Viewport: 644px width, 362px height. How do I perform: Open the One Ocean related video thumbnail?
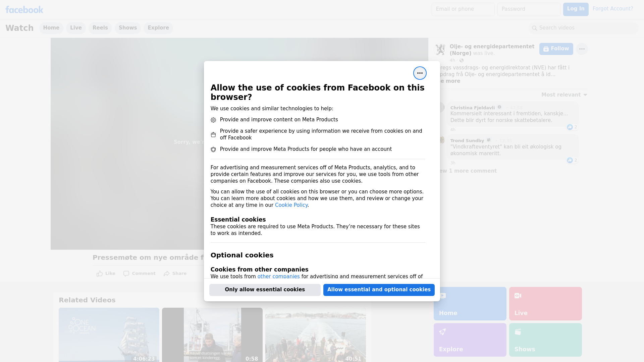109,335
